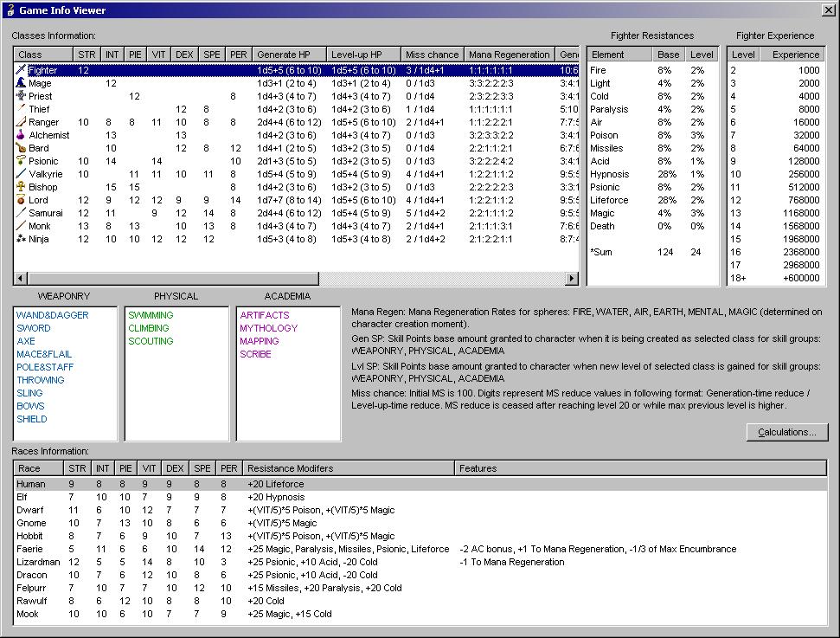Click the Ninja shuriken icon
840x638 pixels.
(x=21, y=239)
